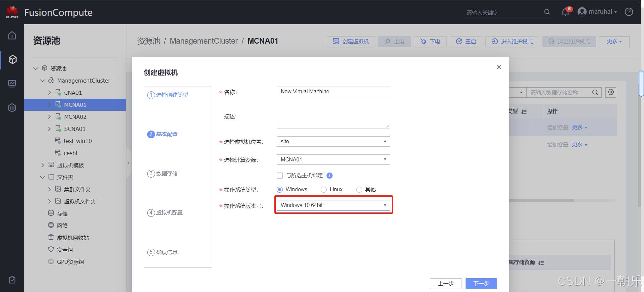Click the test-win10 VM icon
The image size is (644, 292).
click(x=58, y=141)
